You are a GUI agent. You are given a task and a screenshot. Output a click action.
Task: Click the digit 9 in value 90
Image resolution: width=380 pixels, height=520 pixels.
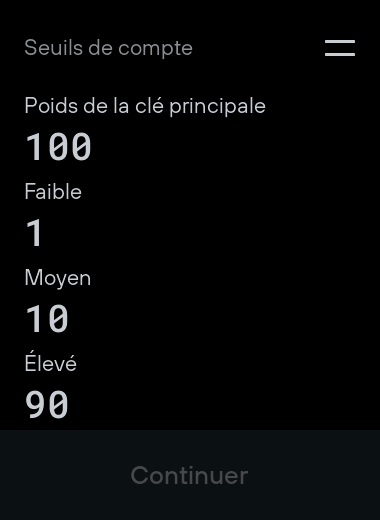(35, 404)
